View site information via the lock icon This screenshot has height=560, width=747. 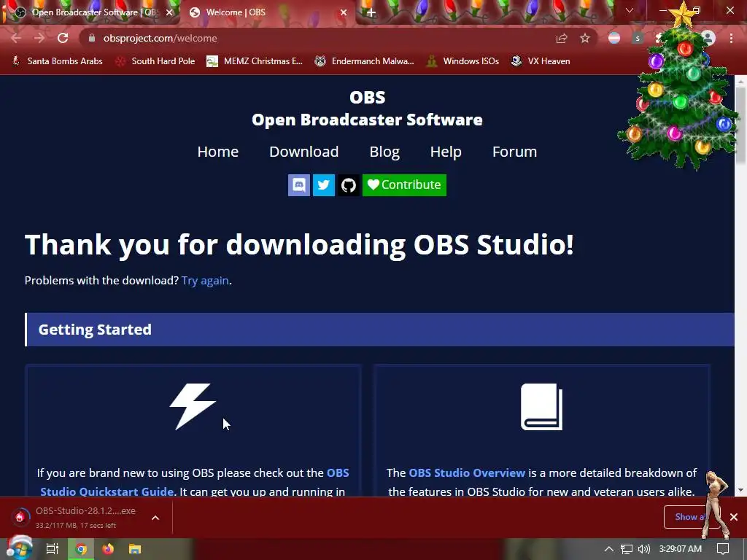coord(92,38)
